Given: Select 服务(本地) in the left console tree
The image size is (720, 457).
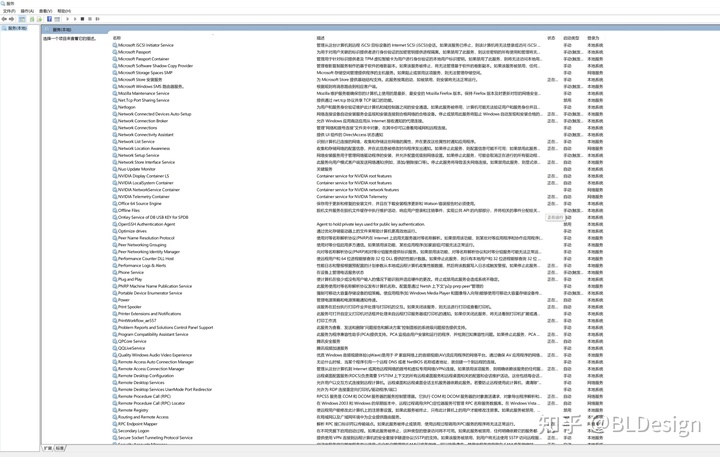Looking at the screenshot, I should point(17,28).
